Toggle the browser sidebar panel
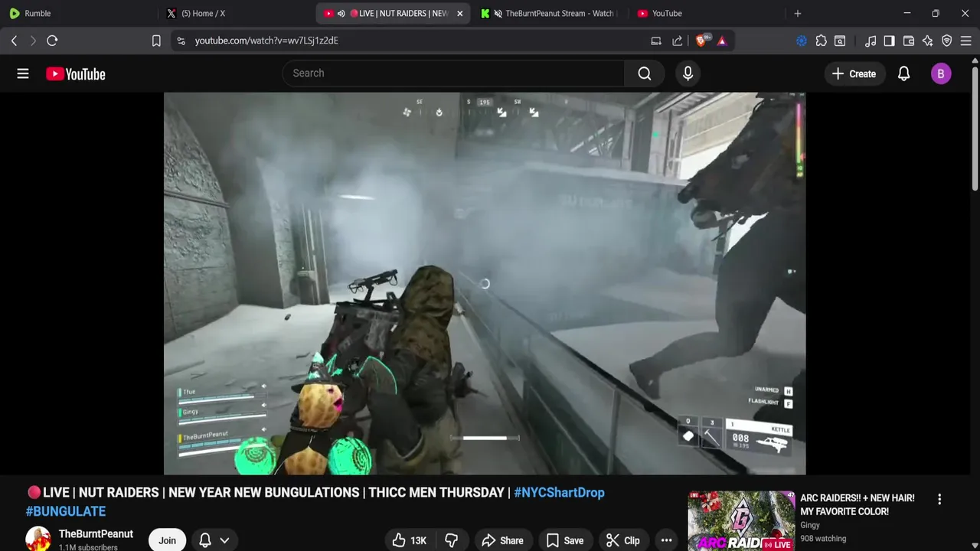Image resolution: width=980 pixels, height=551 pixels. (889, 41)
